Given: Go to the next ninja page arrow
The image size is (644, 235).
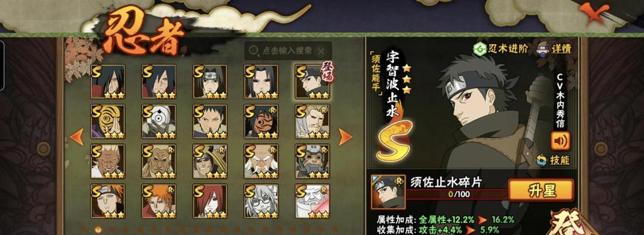Looking at the screenshot, I should click(345, 137).
